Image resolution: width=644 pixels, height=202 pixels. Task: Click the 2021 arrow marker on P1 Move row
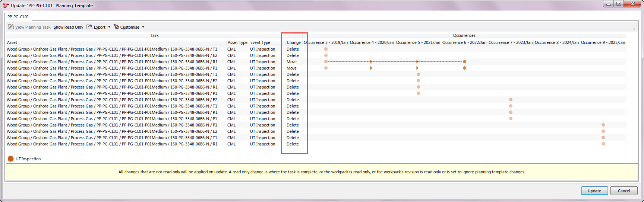(417, 68)
